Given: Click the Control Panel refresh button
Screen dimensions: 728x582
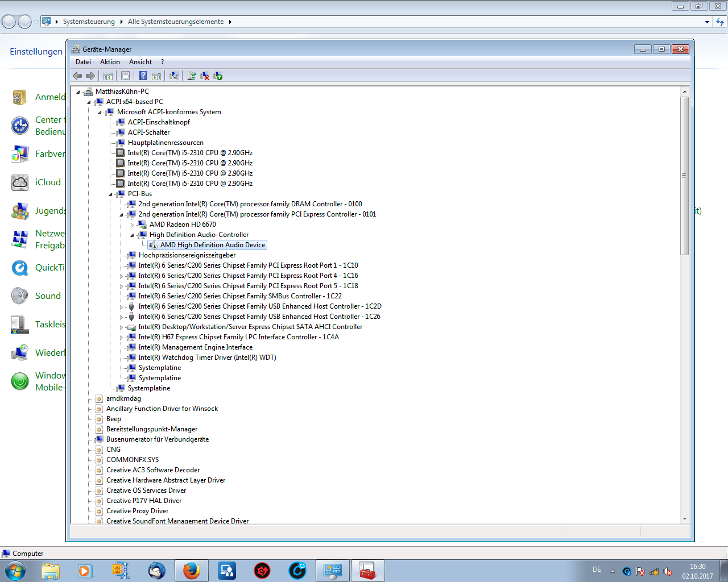Looking at the screenshot, I should [x=720, y=22].
